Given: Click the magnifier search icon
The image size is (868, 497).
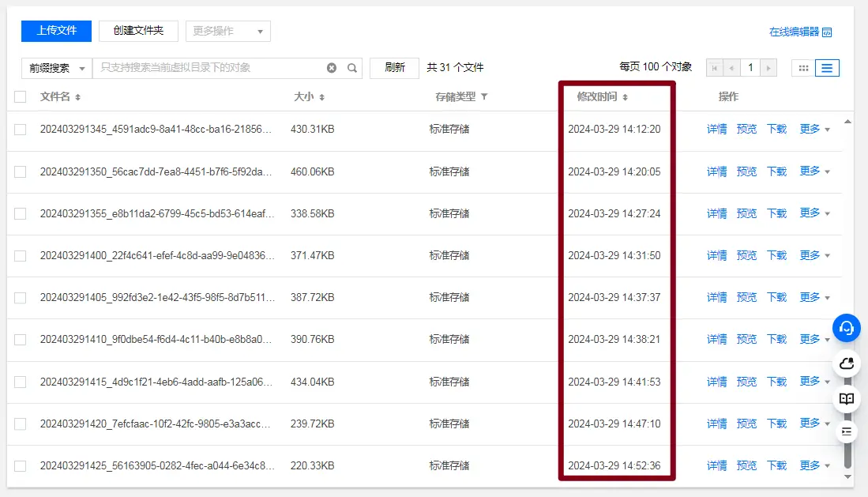Looking at the screenshot, I should 352,68.
